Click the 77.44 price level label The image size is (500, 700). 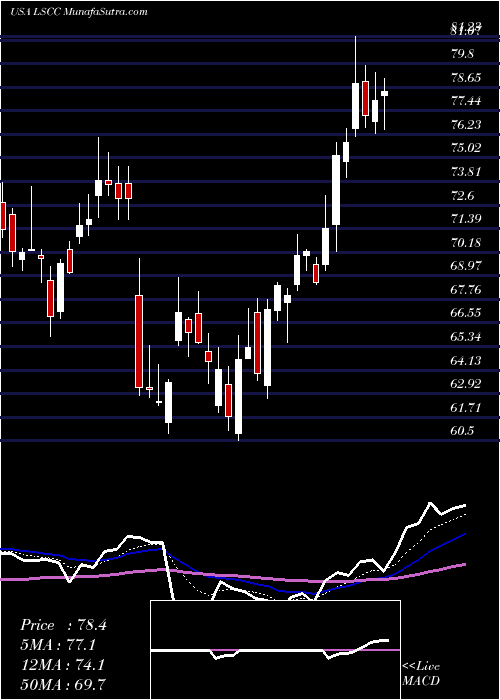[467, 101]
